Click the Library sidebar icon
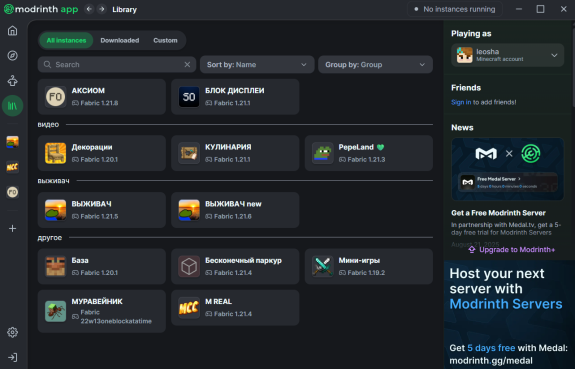575x369 pixels. pos(12,106)
